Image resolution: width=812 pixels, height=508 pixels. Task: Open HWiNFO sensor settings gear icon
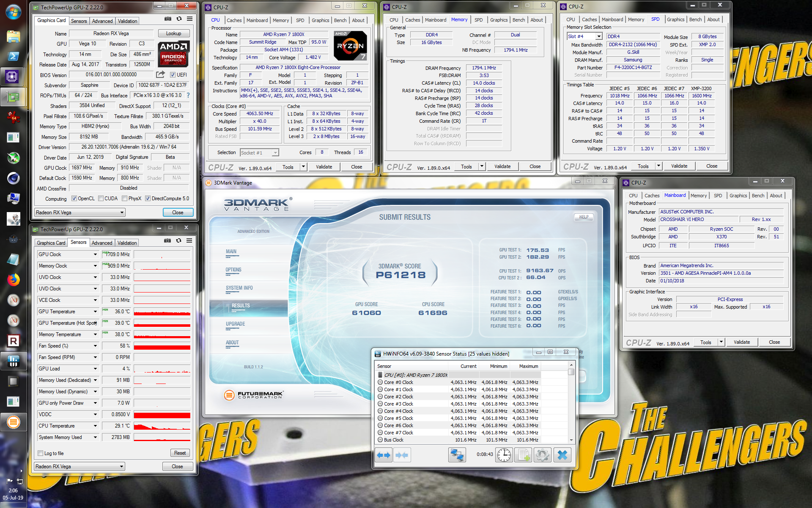click(543, 455)
